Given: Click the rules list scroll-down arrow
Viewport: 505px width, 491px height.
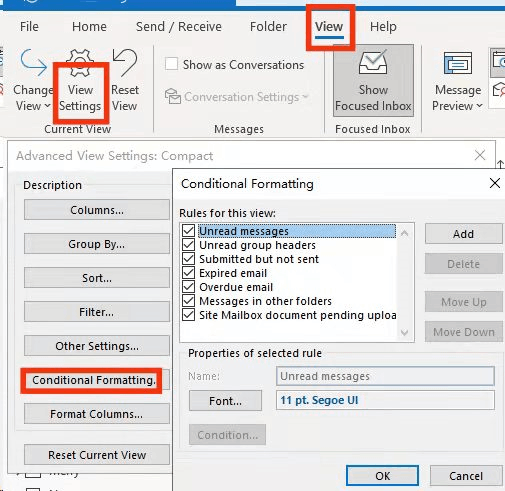Looking at the screenshot, I should [x=404, y=332].
